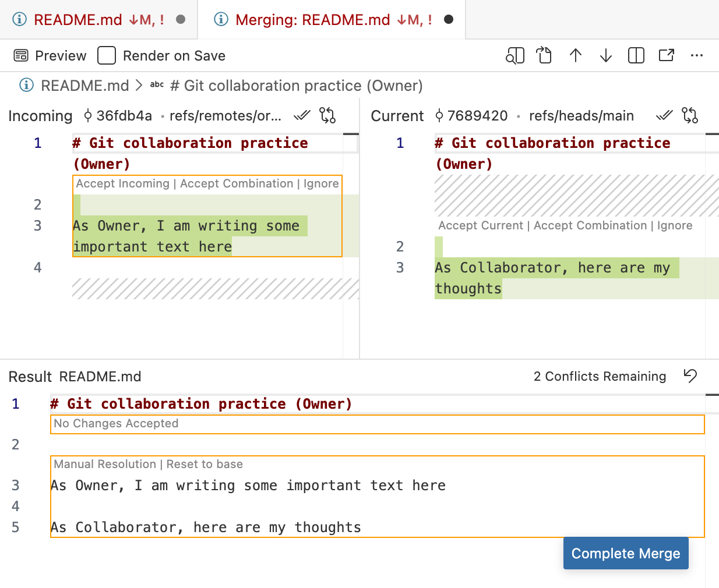This screenshot has width=719, height=588.
Task: Open merge editor in new window icon
Action: (667, 56)
